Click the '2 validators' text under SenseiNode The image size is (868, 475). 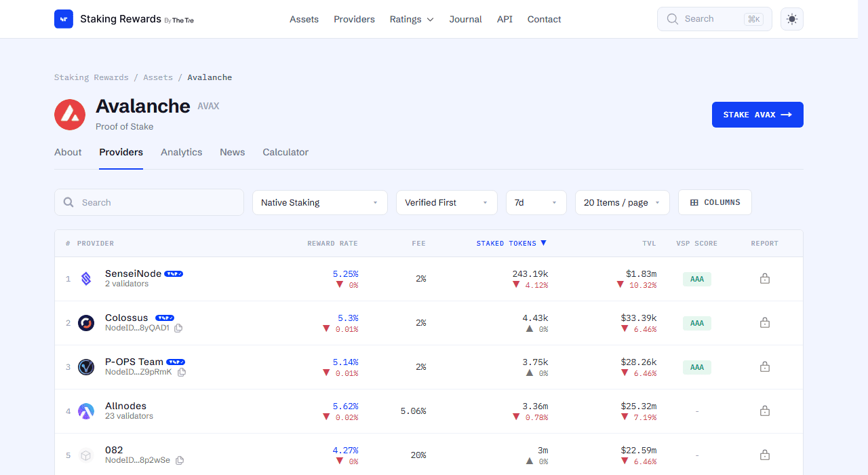click(x=127, y=284)
